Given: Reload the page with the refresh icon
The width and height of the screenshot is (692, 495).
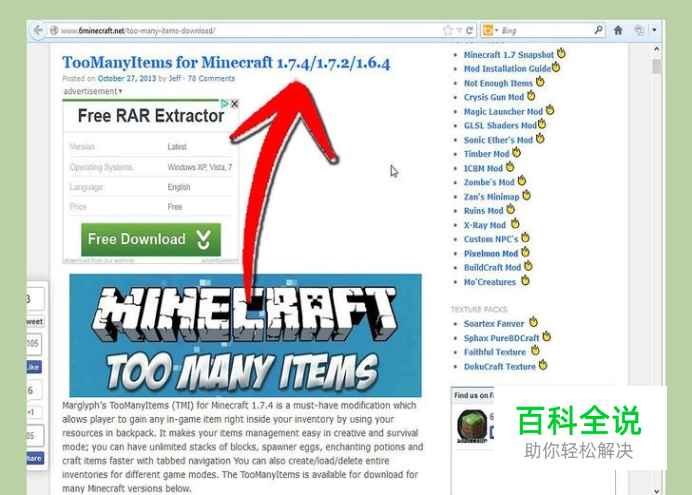Looking at the screenshot, I should click(x=470, y=30).
